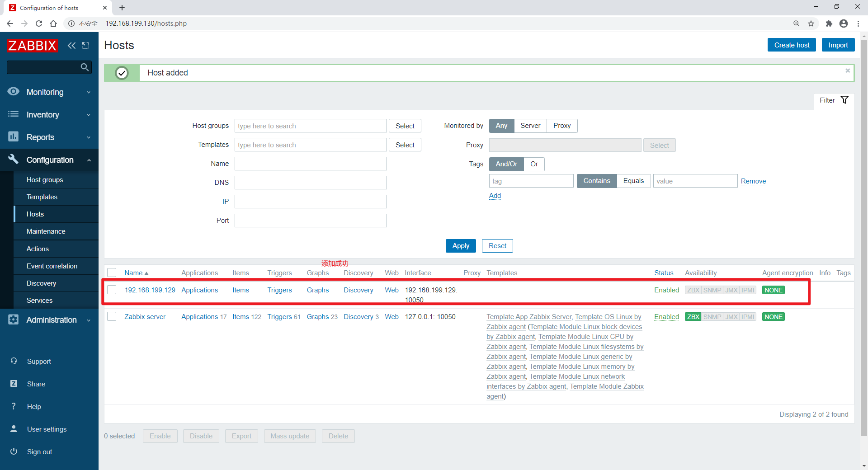This screenshot has width=868, height=470.
Task: Click the Filter funnel icon
Action: [x=844, y=100]
